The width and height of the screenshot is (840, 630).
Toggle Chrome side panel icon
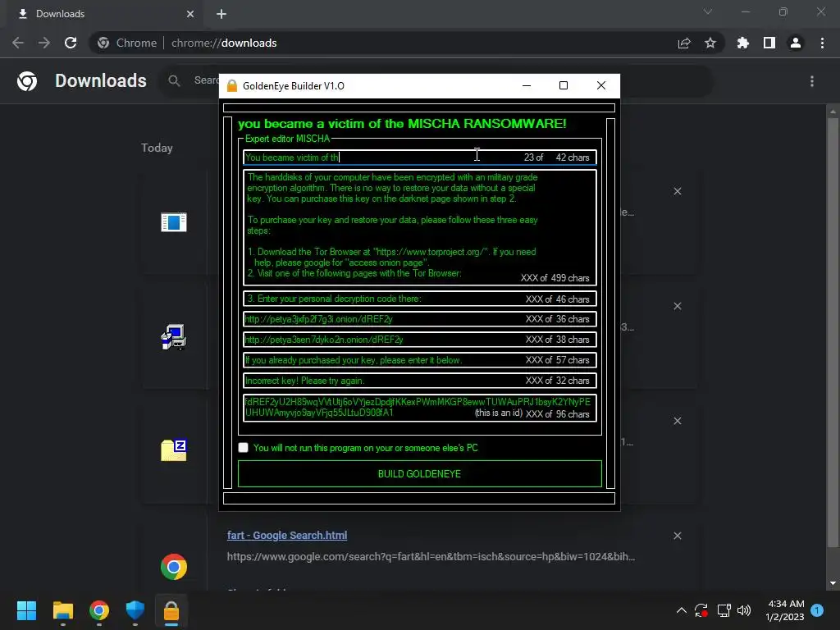point(769,43)
